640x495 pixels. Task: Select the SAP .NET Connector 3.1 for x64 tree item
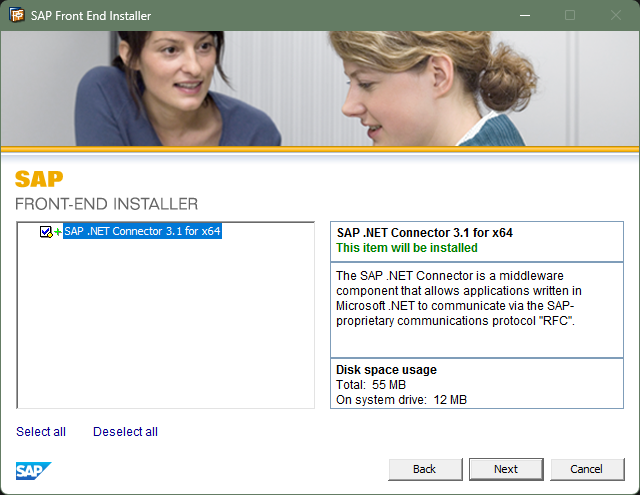pyautogui.click(x=142, y=231)
